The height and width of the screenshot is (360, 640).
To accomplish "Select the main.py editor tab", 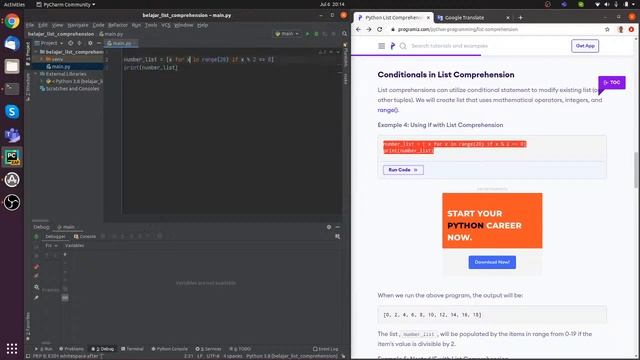I will pos(121,43).
